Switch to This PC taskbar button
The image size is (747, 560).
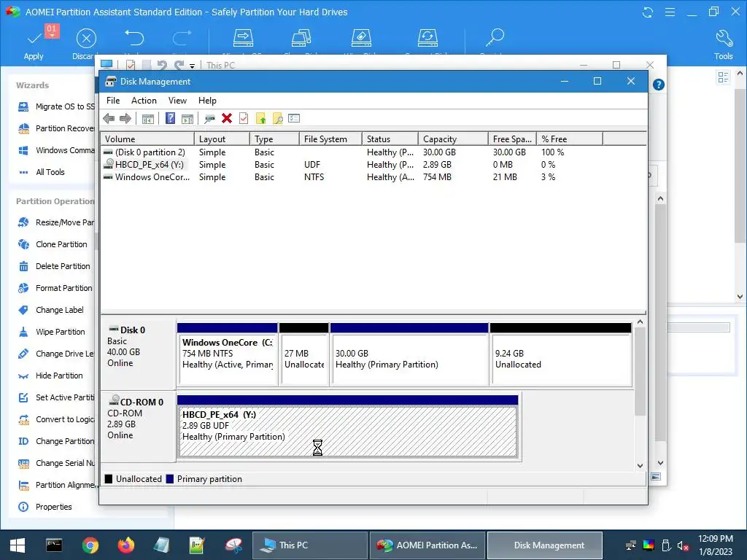tap(309, 545)
